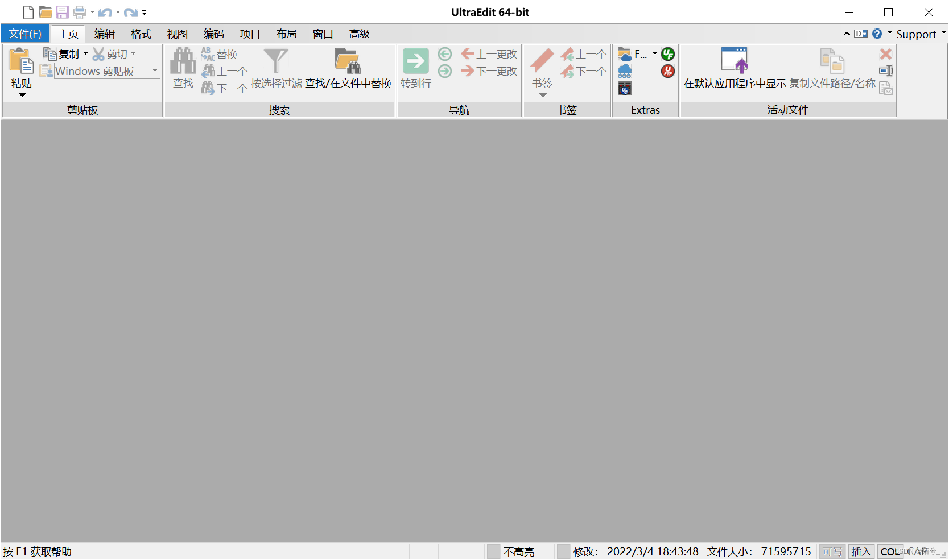The height and width of the screenshot is (560, 949).
Task: Click the navigate forward circular arrow icon
Action: click(x=445, y=71)
